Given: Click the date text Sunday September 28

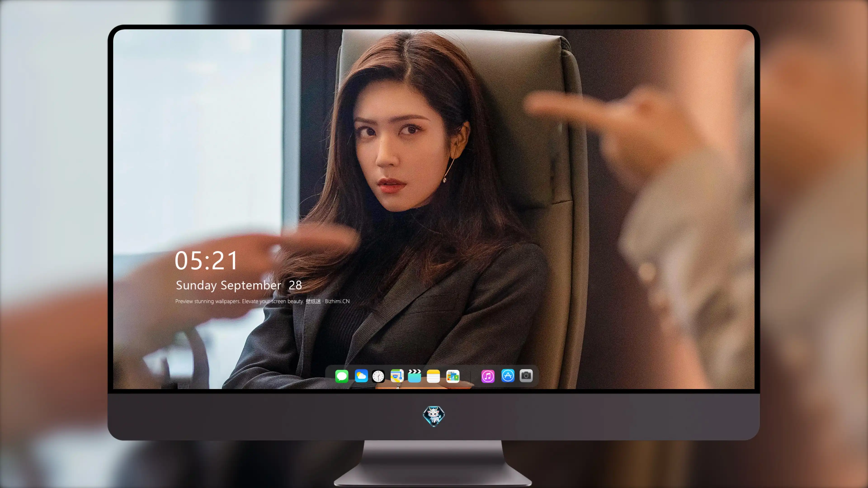Looking at the screenshot, I should click(238, 285).
